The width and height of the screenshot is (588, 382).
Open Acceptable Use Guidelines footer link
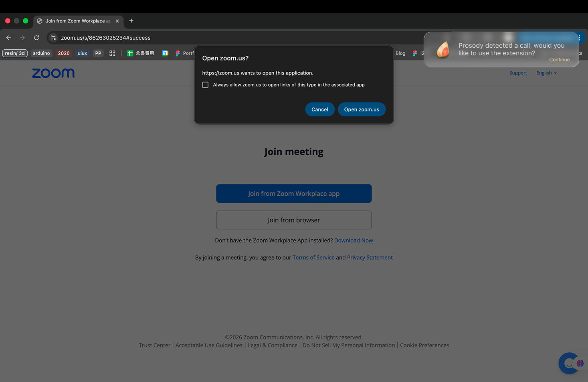point(209,346)
